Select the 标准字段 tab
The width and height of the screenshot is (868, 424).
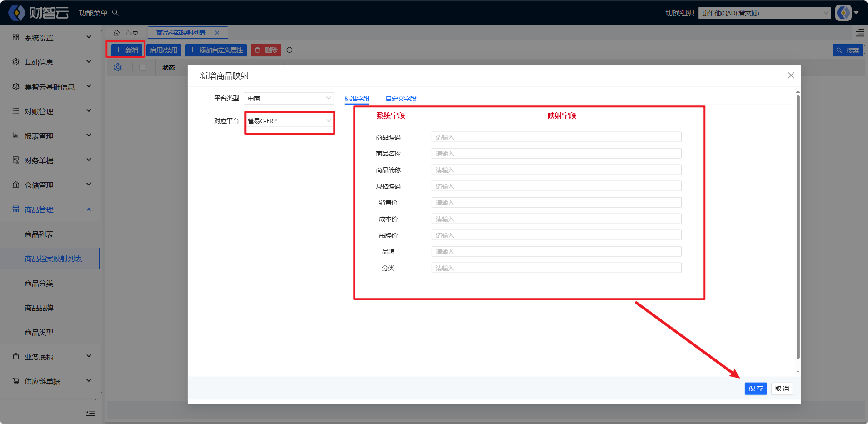pos(357,99)
